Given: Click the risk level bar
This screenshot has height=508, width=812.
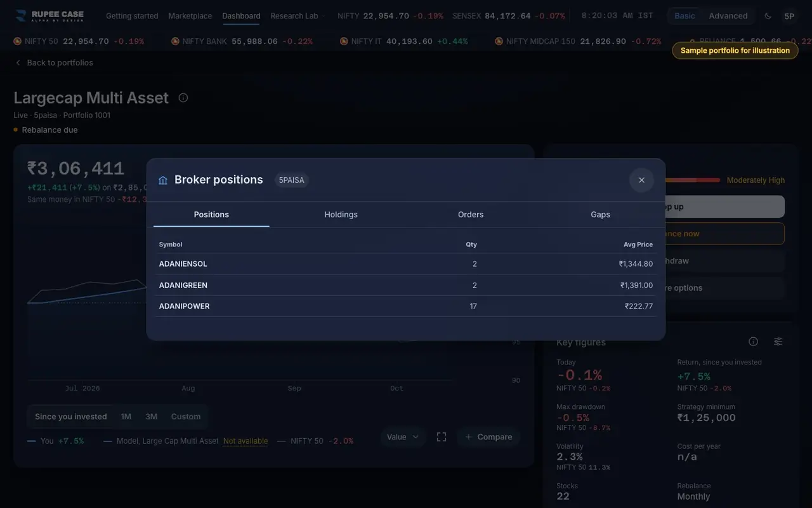Looking at the screenshot, I should click(692, 180).
